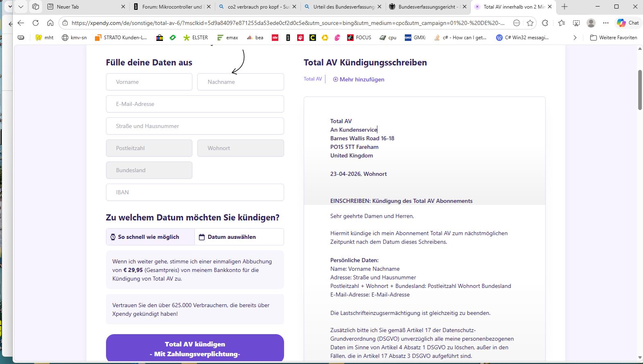The width and height of the screenshot is (643, 364).
Task: Focus the IBAN input field
Action: (195, 192)
